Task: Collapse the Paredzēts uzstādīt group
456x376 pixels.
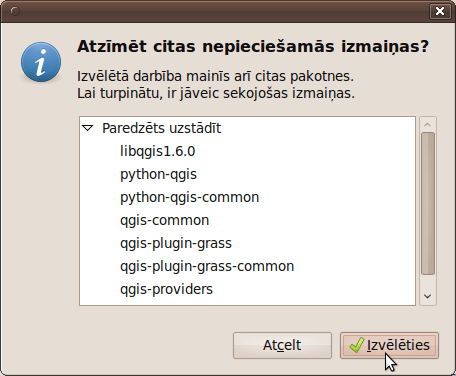Action: click(x=88, y=128)
